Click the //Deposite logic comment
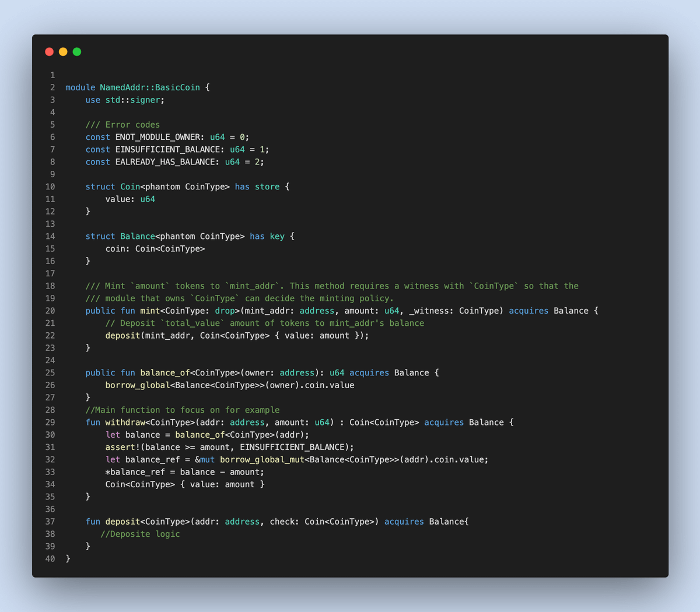Image resolution: width=700 pixels, height=612 pixels. [x=140, y=534]
